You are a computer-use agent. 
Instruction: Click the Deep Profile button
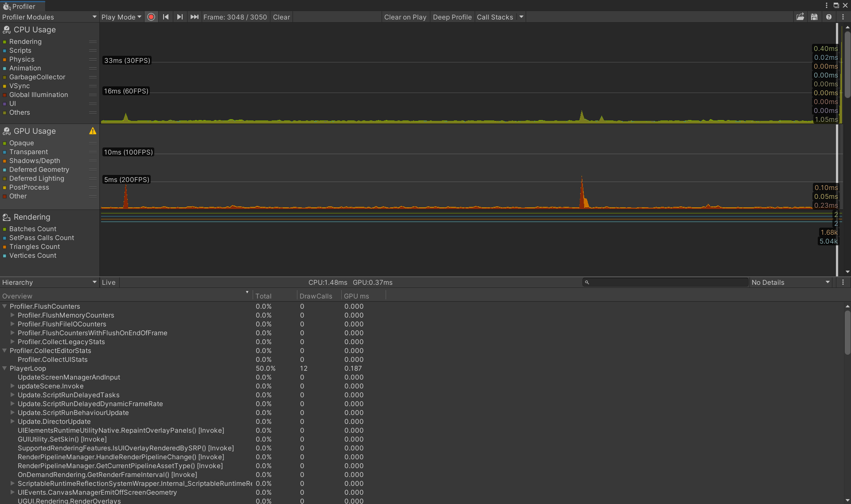451,17
